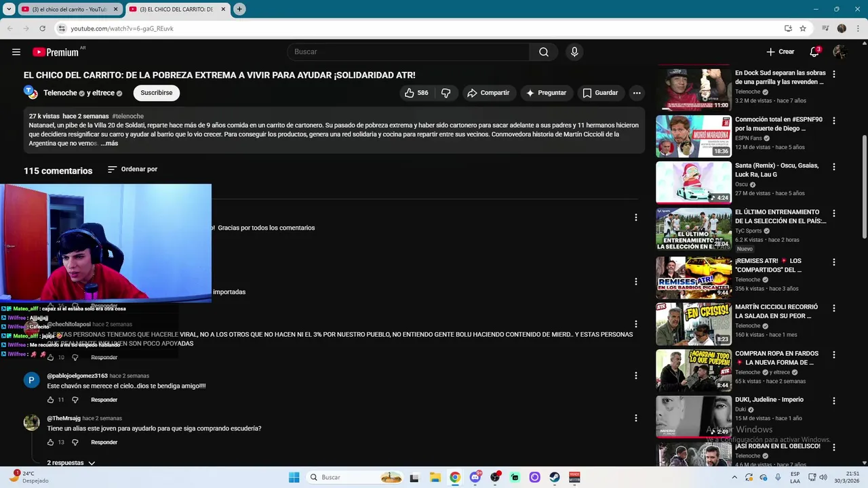The width and height of the screenshot is (868, 488).
Task: Click the Compartir share button
Action: click(488, 93)
